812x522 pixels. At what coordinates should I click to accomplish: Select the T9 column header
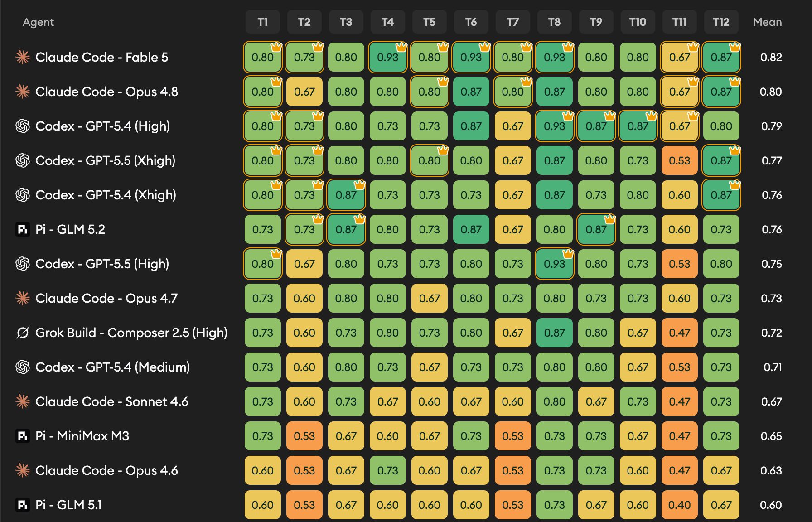[596, 22]
